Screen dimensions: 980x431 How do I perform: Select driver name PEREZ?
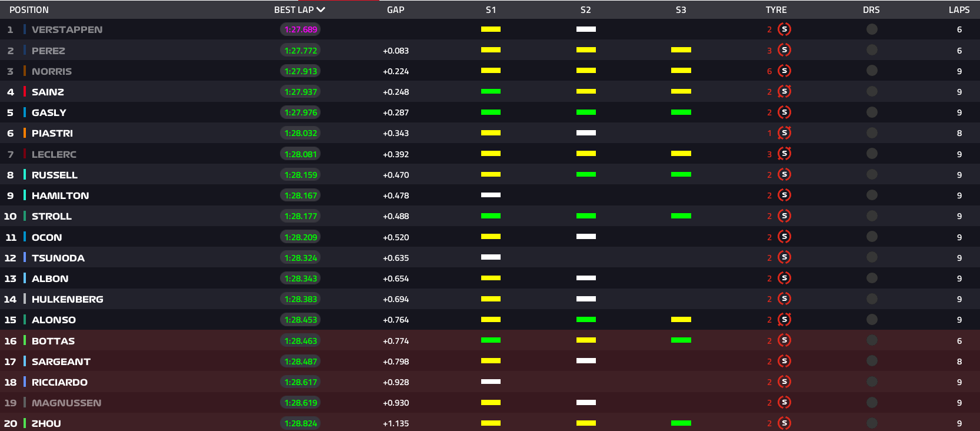pyautogui.click(x=48, y=51)
